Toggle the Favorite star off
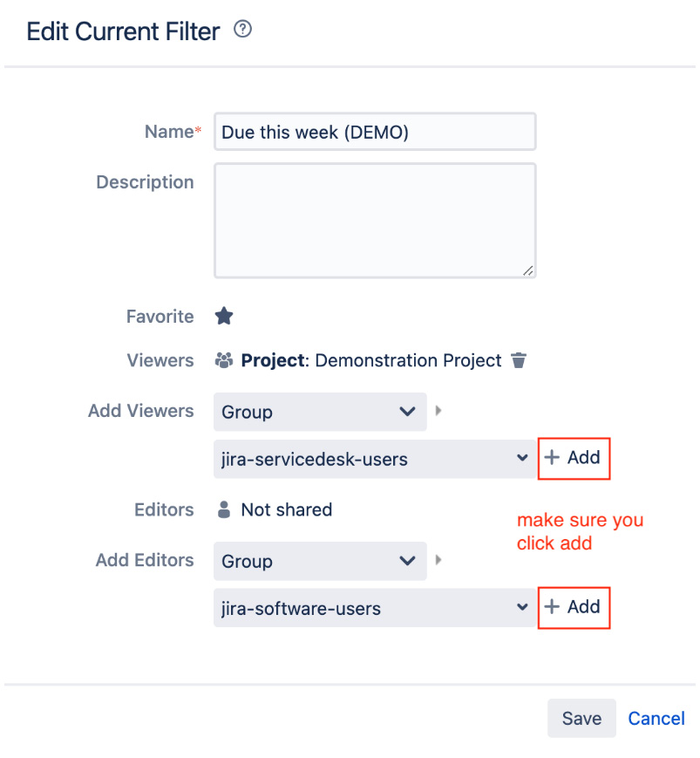This screenshot has width=700, height=758. (223, 317)
